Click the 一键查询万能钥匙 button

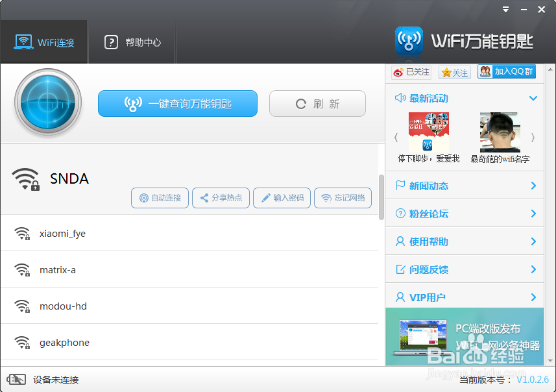click(x=178, y=104)
